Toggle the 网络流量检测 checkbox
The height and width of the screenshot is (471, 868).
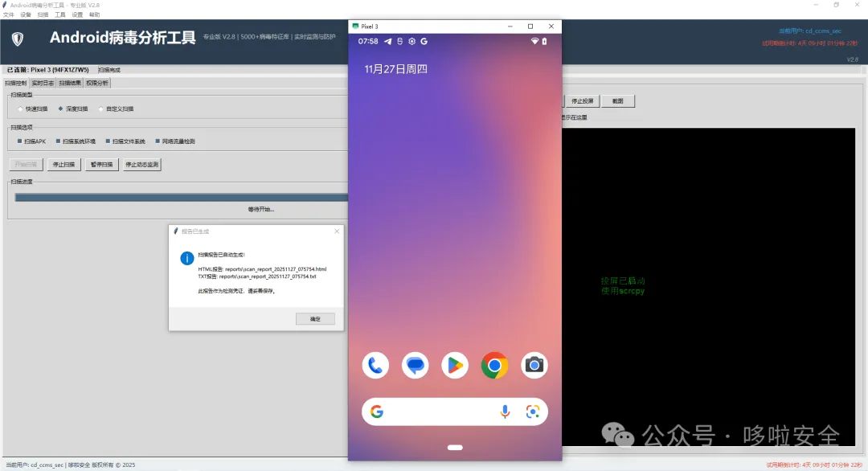[x=175, y=141]
